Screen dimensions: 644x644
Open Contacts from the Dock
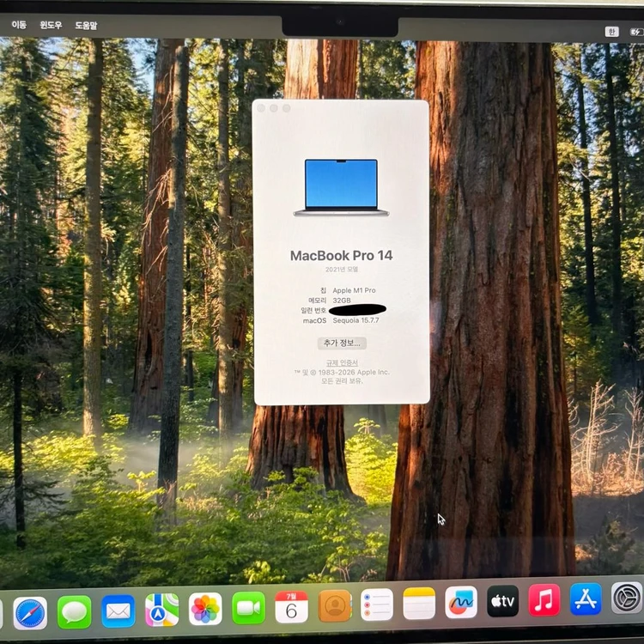click(x=335, y=606)
